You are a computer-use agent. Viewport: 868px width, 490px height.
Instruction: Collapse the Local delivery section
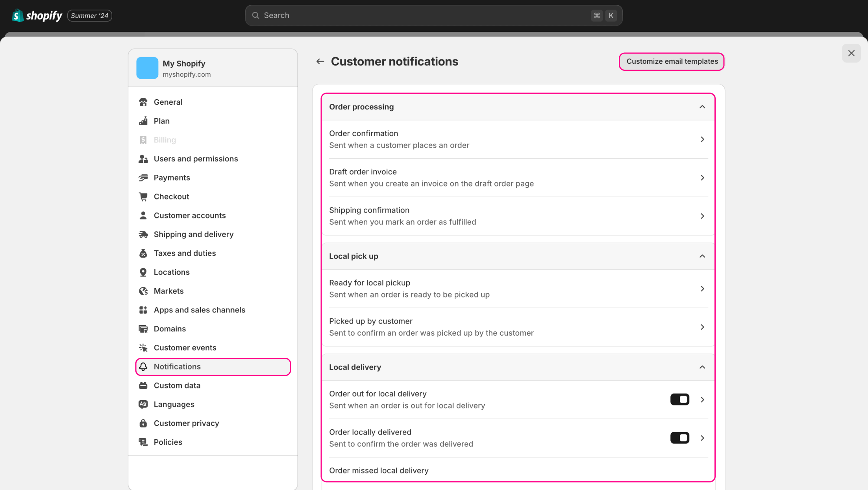tap(702, 367)
